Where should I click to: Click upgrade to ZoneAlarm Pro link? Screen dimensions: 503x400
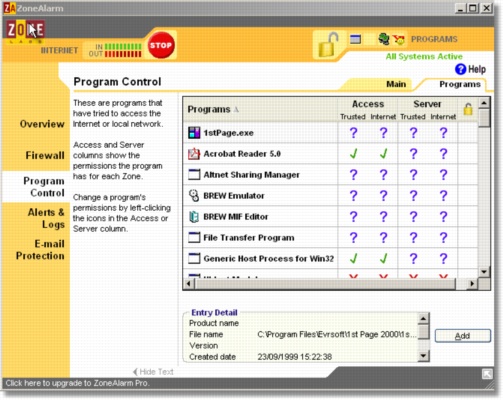77,383
